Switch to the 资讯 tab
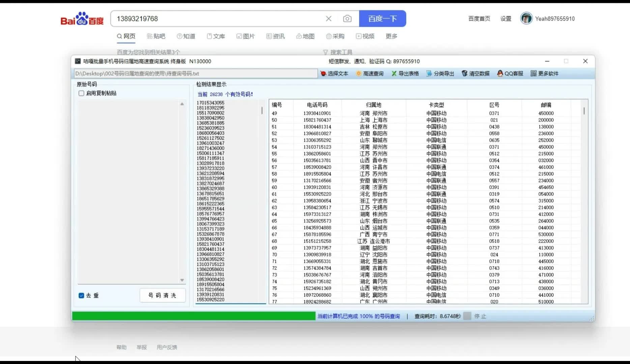This screenshot has width=630, height=364. click(276, 36)
